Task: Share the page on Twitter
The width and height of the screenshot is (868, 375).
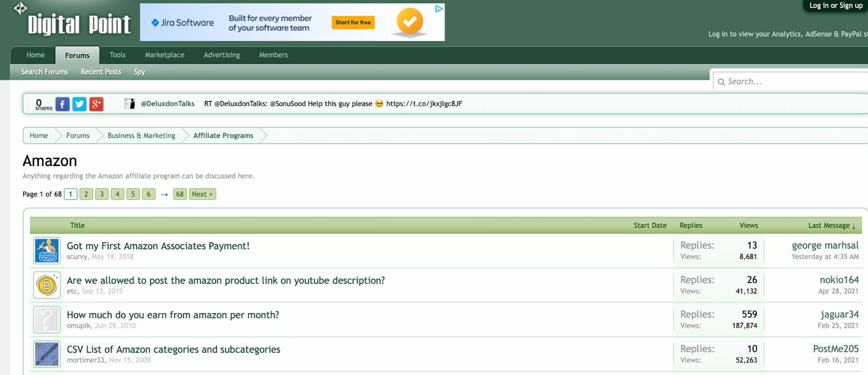Action: point(79,104)
